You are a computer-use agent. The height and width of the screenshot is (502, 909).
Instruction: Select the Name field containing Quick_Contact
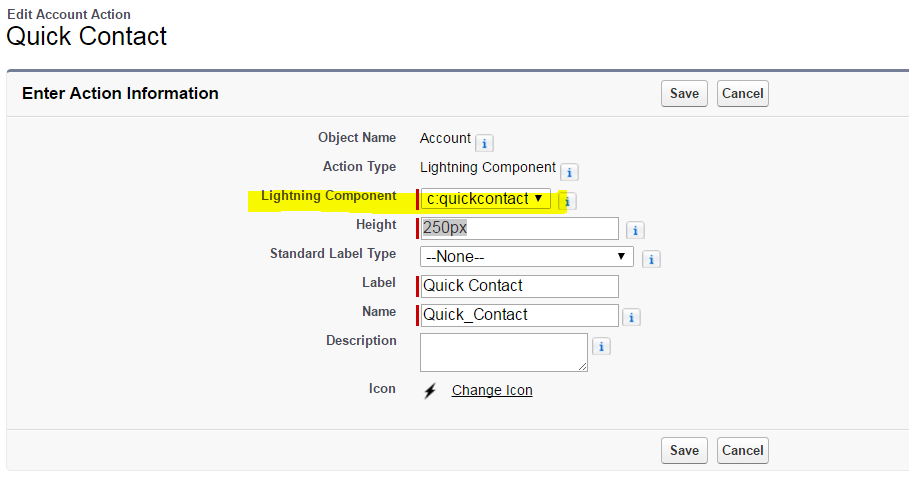[x=519, y=315]
